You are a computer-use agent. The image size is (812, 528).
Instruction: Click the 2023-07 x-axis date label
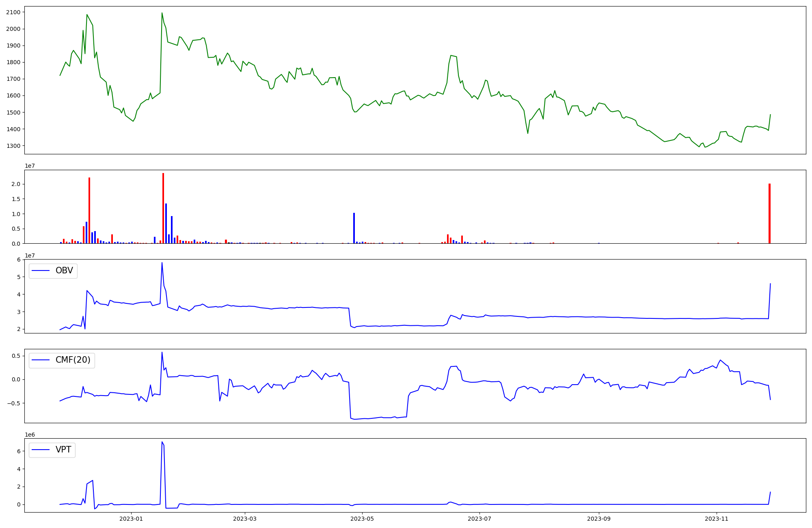click(480, 519)
